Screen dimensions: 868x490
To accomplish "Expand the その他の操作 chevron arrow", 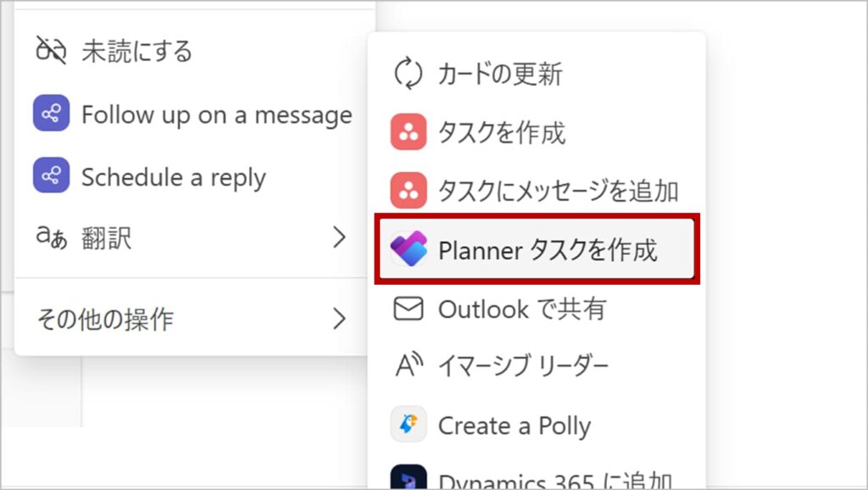I will [339, 319].
